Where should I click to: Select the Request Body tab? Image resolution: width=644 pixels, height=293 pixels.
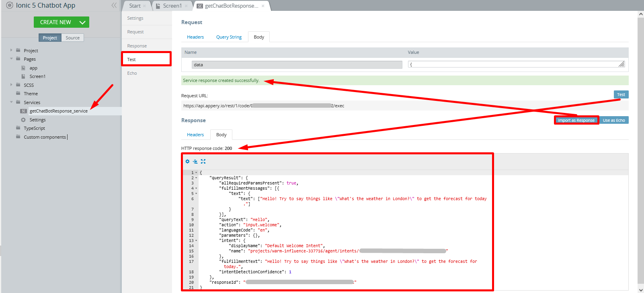click(259, 37)
